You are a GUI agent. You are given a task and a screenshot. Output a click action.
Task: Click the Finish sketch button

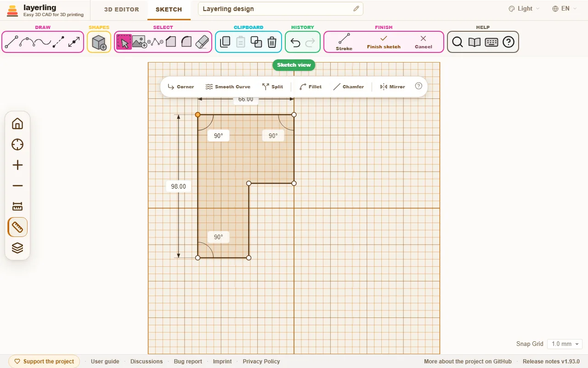point(384,42)
